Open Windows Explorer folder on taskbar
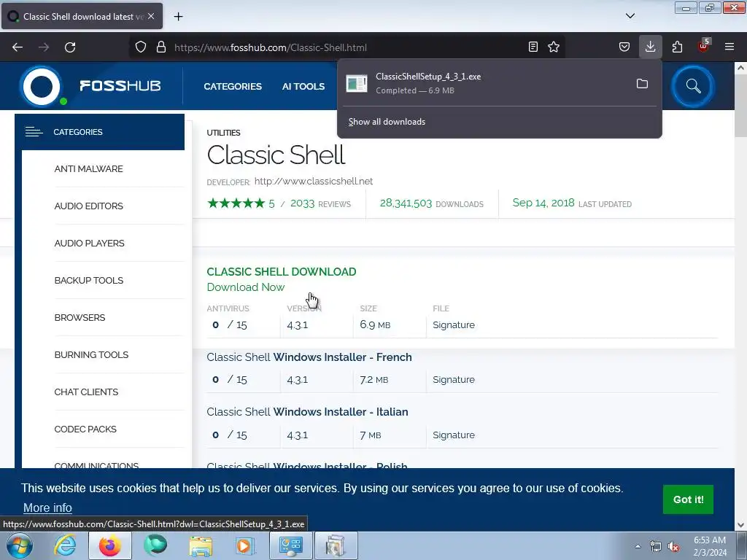This screenshot has height=560, width=747. point(201,545)
